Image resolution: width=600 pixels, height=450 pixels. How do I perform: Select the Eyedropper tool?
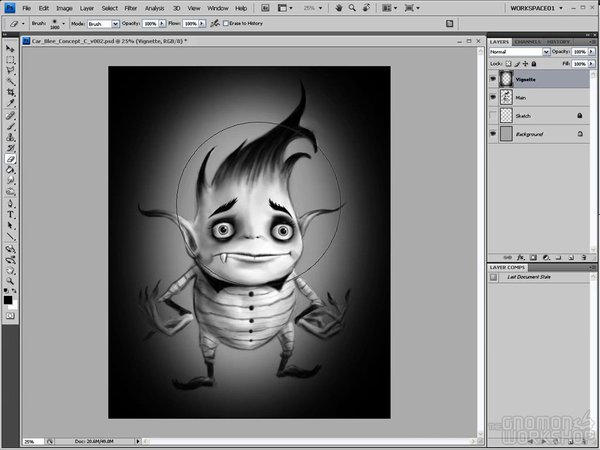(x=11, y=103)
